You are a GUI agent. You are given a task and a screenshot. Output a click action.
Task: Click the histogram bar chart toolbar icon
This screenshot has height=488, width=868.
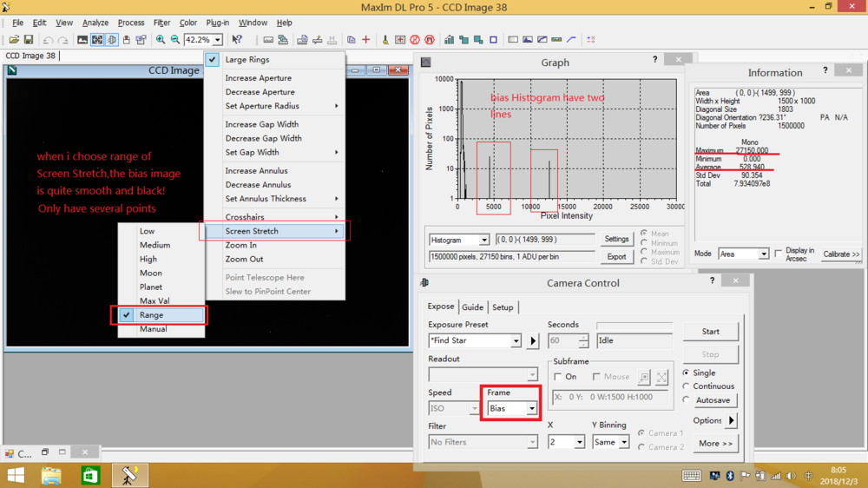pos(449,40)
